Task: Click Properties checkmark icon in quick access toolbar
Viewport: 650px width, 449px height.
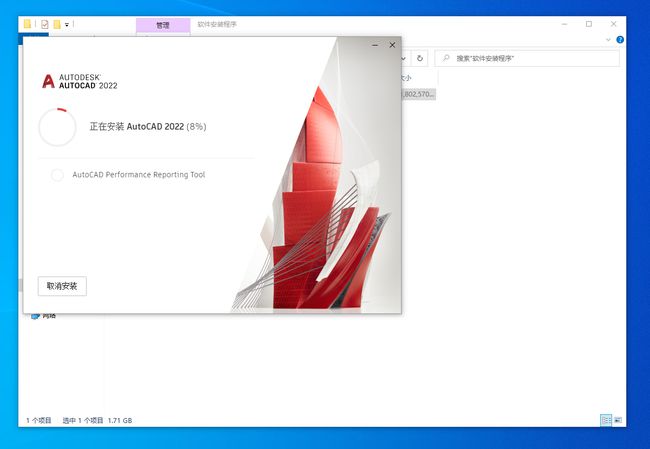Action: point(45,24)
